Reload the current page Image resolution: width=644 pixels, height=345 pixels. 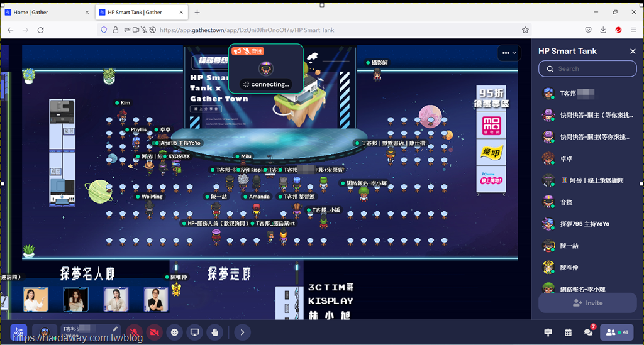click(x=41, y=30)
